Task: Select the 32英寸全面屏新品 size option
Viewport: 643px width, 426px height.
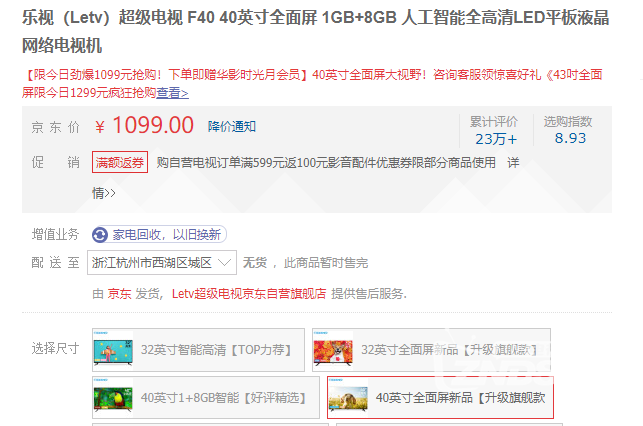Action: pyautogui.click(x=431, y=350)
